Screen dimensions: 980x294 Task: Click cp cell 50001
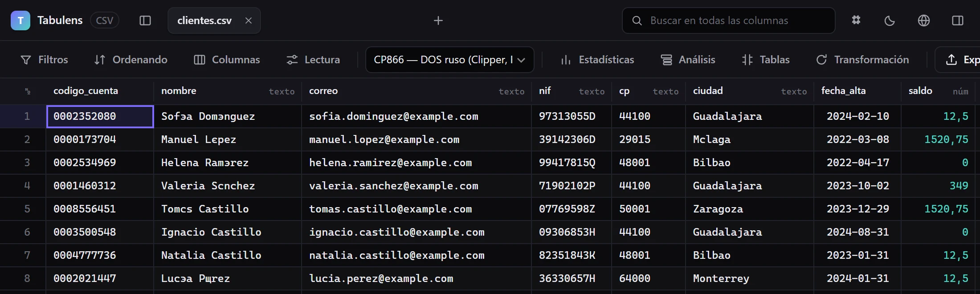point(649,209)
